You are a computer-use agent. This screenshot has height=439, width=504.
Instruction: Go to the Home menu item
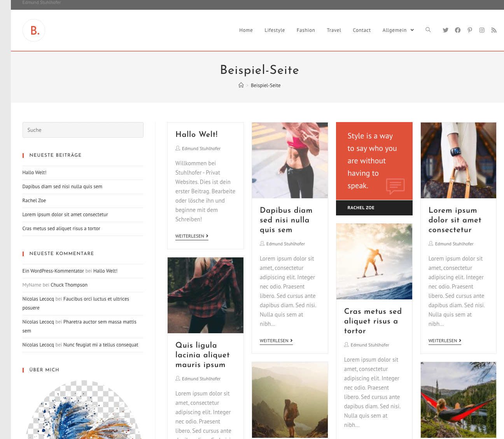point(246,30)
